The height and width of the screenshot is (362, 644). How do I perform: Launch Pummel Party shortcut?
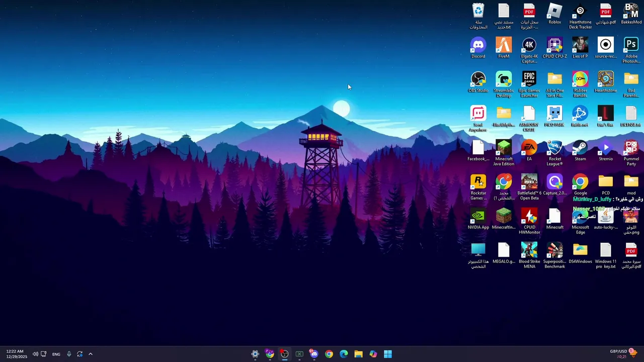point(631,153)
